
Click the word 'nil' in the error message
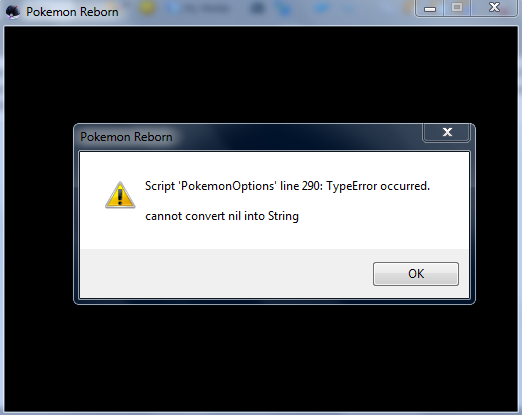[234, 216]
